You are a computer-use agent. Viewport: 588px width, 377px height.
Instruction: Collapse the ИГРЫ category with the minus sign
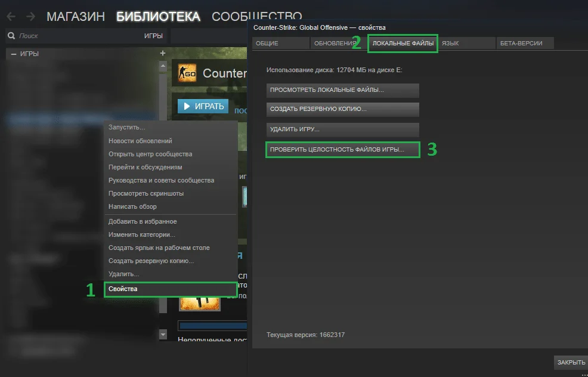tap(14, 54)
